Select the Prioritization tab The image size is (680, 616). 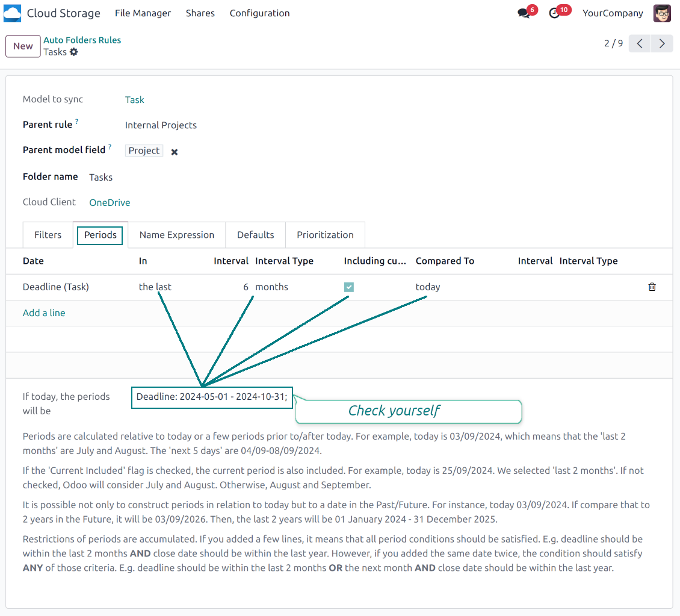pyautogui.click(x=325, y=235)
